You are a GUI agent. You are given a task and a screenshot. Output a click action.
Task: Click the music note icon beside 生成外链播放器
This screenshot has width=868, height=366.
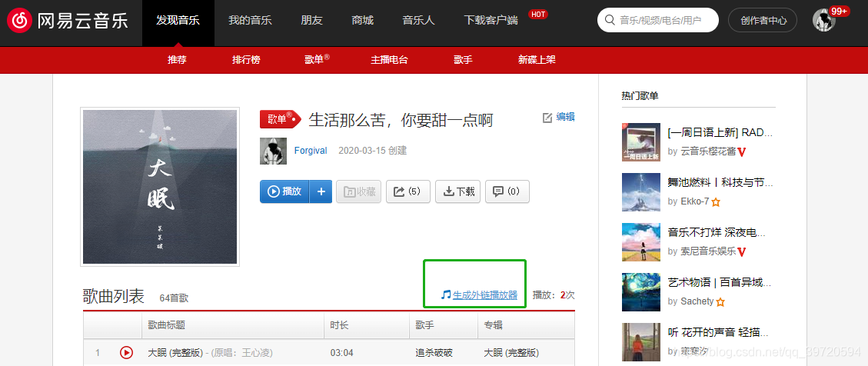pos(446,295)
